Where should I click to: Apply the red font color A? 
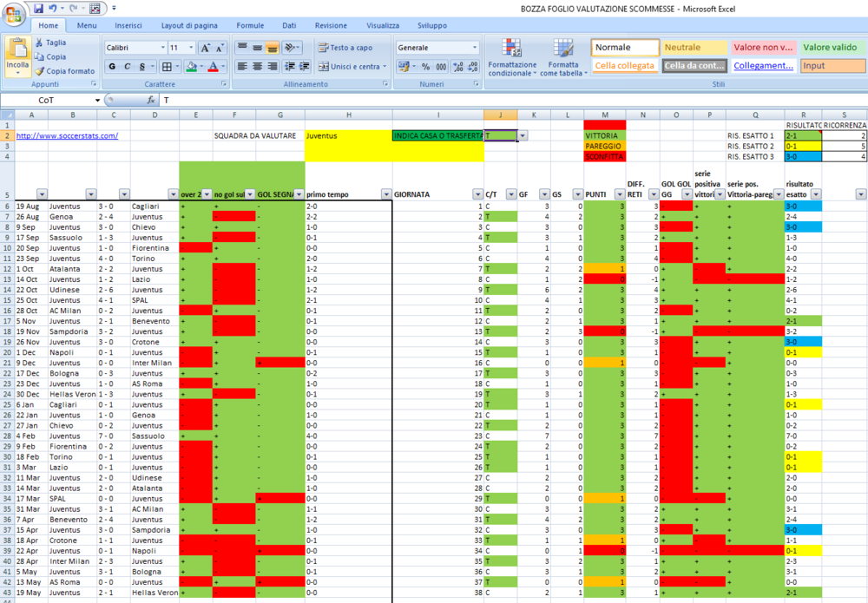214,67
